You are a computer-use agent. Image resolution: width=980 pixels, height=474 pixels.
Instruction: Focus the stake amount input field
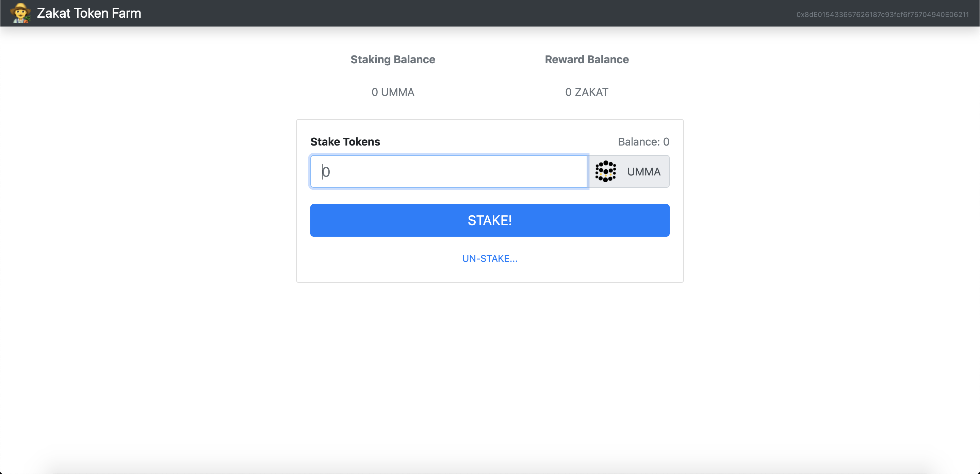(x=449, y=171)
